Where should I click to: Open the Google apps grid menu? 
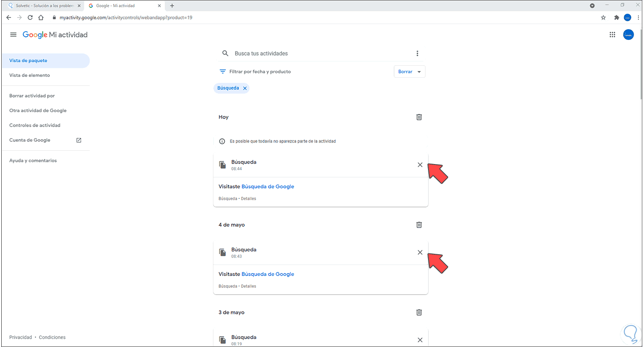tap(612, 34)
